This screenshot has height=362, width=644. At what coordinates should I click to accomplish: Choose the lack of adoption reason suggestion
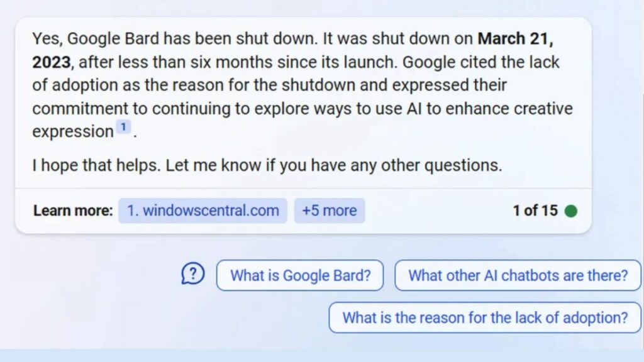tap(485, 317)
